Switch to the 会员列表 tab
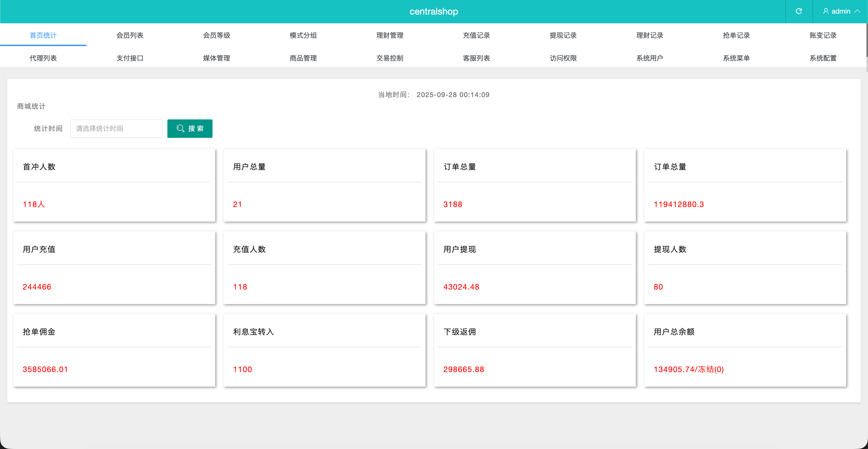Screen dimensions: 868x449 [130, 35]
